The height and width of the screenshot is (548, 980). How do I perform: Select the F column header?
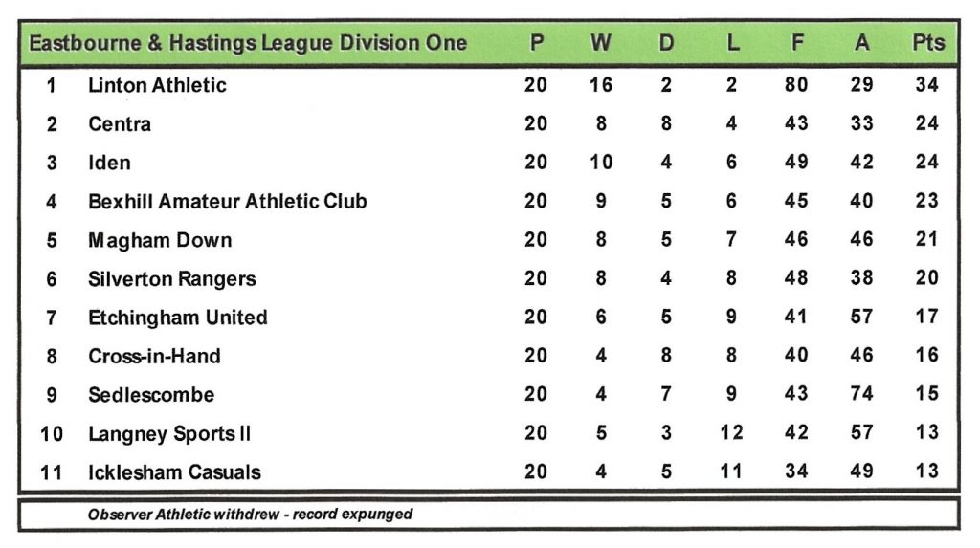tap(796, 43)
